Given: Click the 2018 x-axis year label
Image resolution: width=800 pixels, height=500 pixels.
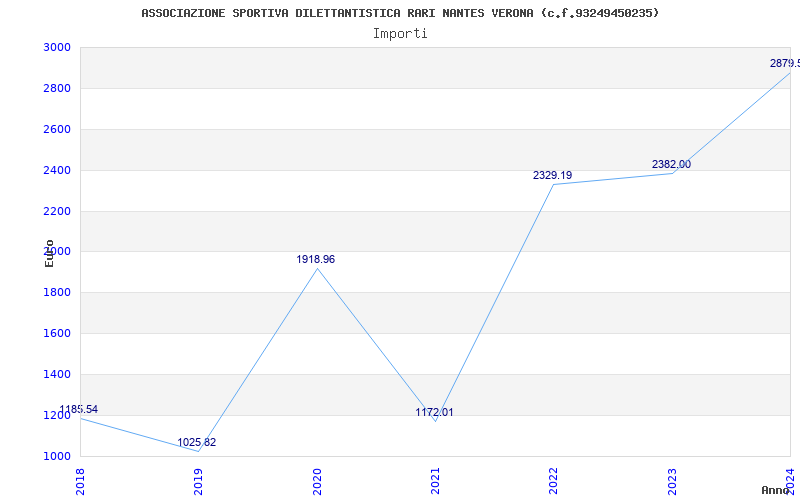Looking at the screenshot, I should pyautogui.click(x=80, y=482).
